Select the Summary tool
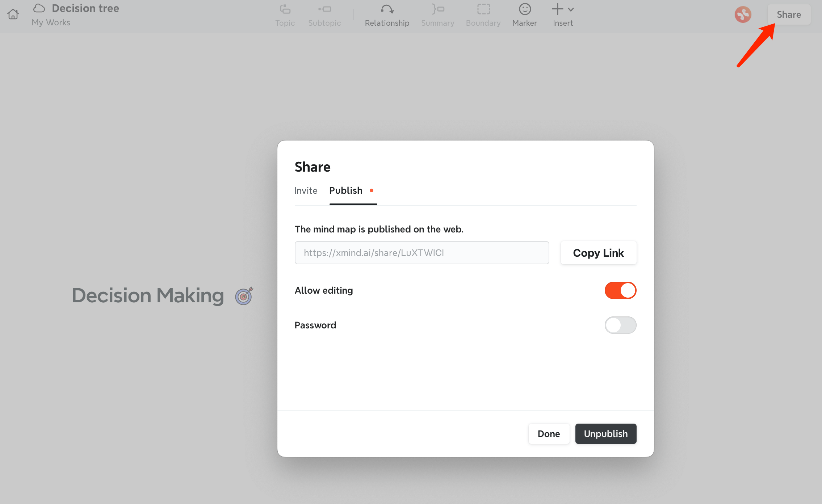The width and height of the screenshot is (822, 504). tap(437, 15)
